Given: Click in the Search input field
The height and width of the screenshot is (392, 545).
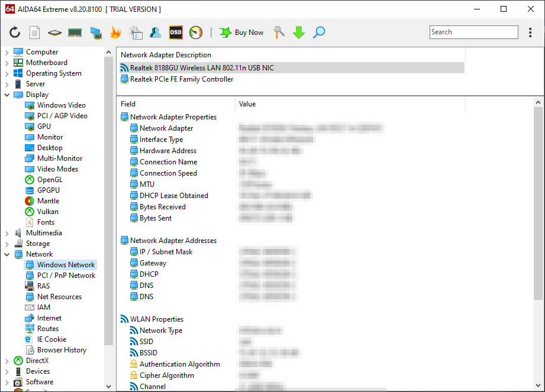Looking at the screenshot, I should (x=473, y=33).
